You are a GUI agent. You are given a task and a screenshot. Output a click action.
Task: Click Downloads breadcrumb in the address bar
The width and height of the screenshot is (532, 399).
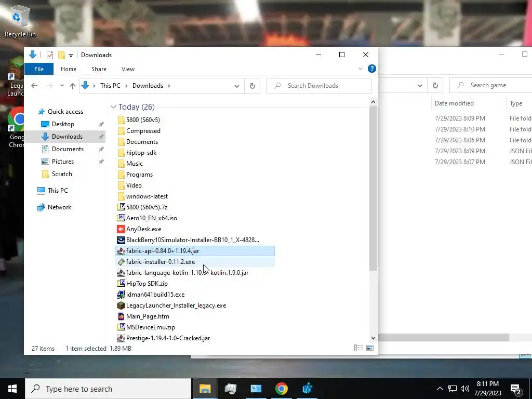148,86
